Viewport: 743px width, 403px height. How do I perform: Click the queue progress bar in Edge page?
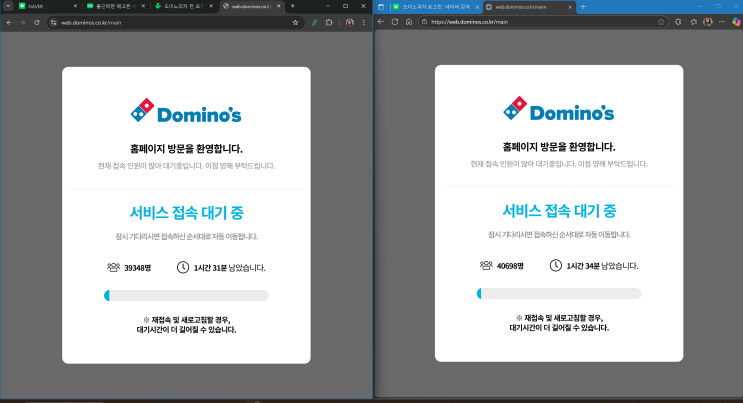coord(559,293)
